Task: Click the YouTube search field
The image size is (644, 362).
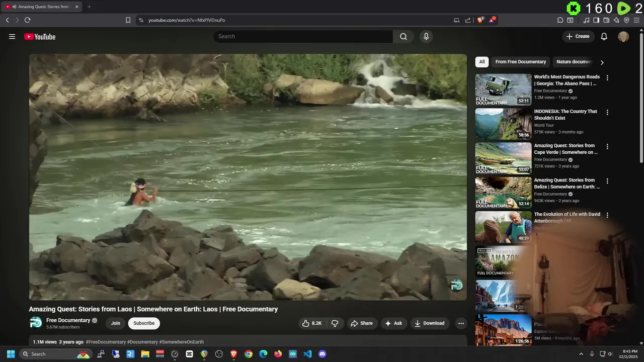Action: coord(303,36)
